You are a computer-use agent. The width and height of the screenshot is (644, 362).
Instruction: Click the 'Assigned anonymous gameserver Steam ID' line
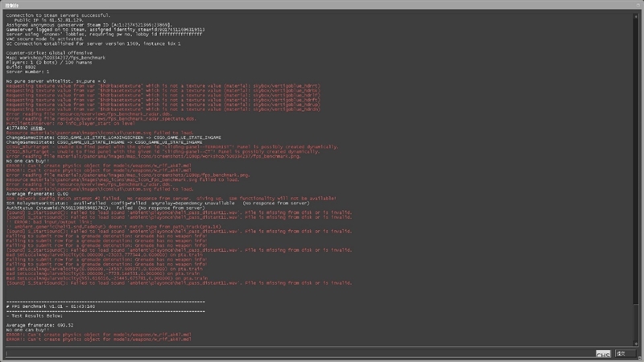pos(89,25)
